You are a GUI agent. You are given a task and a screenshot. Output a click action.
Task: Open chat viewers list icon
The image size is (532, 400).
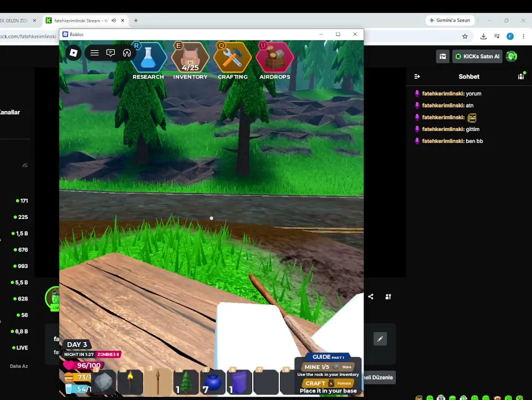pos(521,76)
